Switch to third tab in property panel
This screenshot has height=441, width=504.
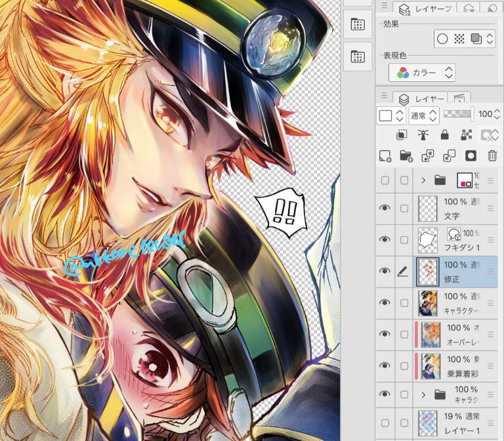click(x=490, y=9)
